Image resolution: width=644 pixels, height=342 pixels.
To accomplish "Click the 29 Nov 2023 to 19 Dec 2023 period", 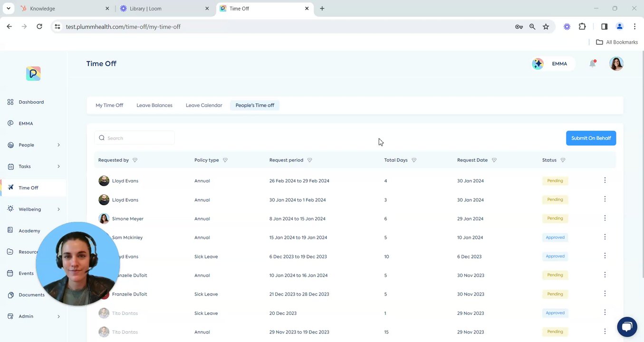I will click(299, 332).
